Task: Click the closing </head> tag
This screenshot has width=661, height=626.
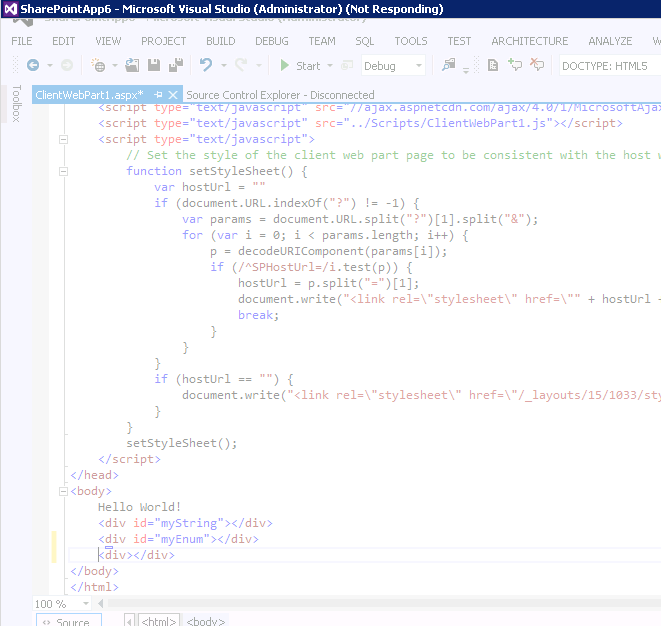Action: [94, 475]
